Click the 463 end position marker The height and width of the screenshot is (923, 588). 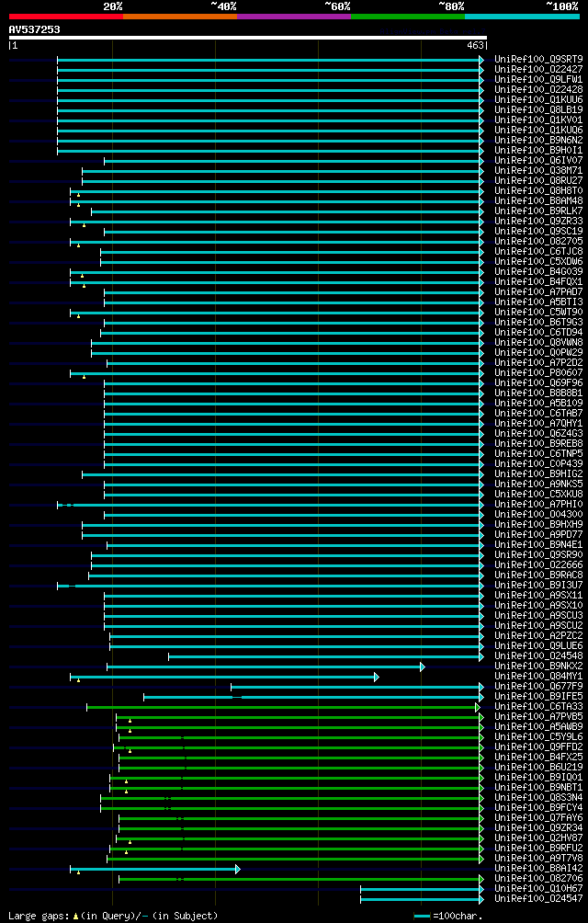click(476, 45)
